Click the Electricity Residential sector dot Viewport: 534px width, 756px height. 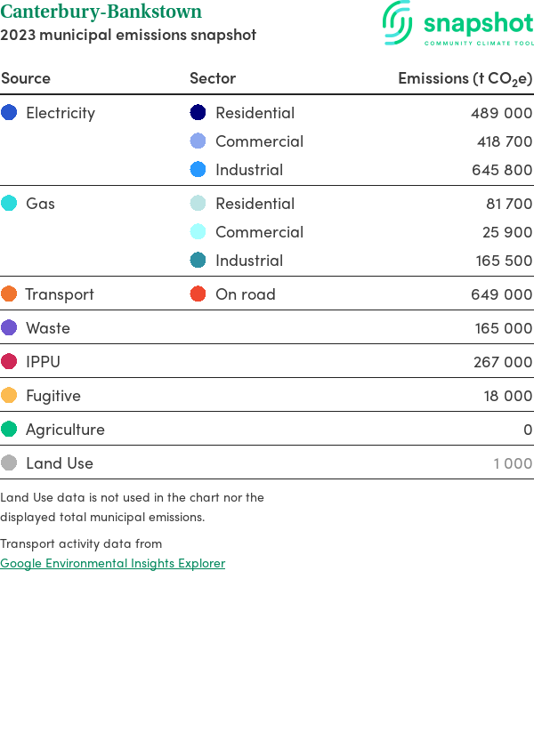click(x=198, y=113)
